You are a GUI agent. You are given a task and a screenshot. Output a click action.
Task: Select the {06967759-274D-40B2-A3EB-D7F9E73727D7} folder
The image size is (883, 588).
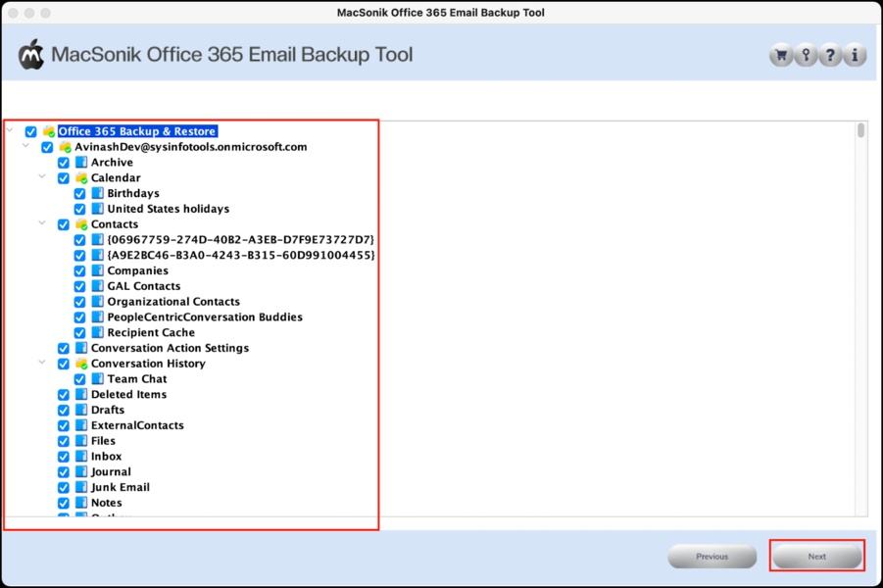tap(240, 240)
